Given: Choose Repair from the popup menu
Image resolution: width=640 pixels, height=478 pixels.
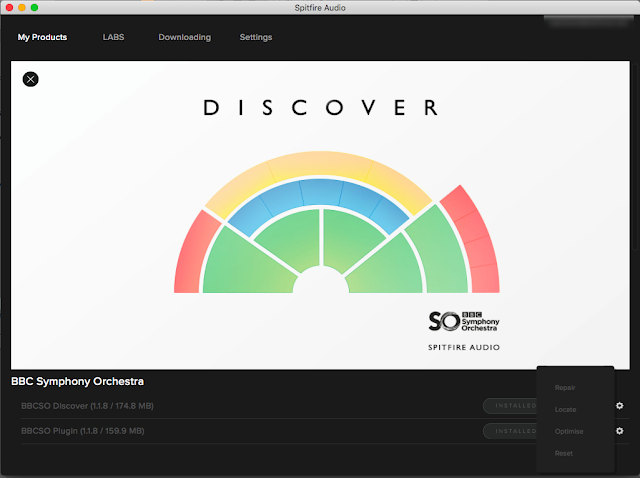Looking at the screenshot, I should click(565, 387).
